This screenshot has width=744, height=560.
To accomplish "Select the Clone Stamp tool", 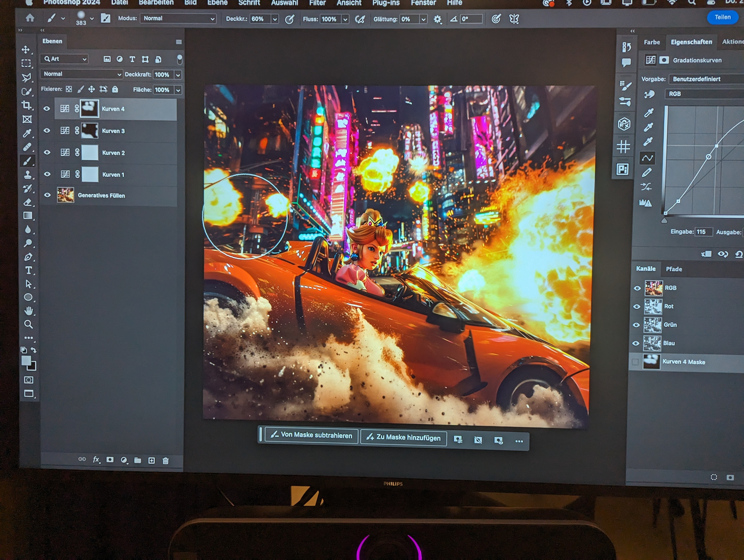I will 28,175.
